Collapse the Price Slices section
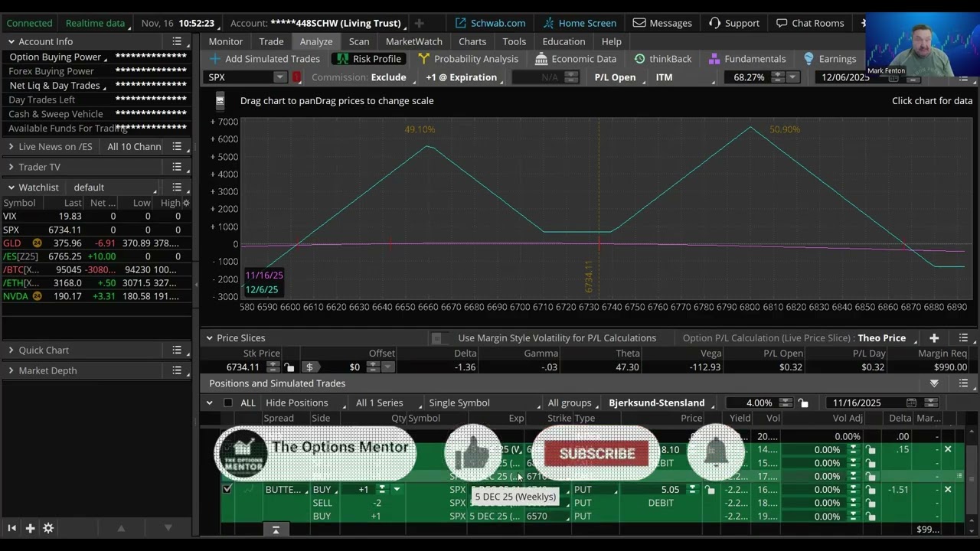 coord(209,338)
